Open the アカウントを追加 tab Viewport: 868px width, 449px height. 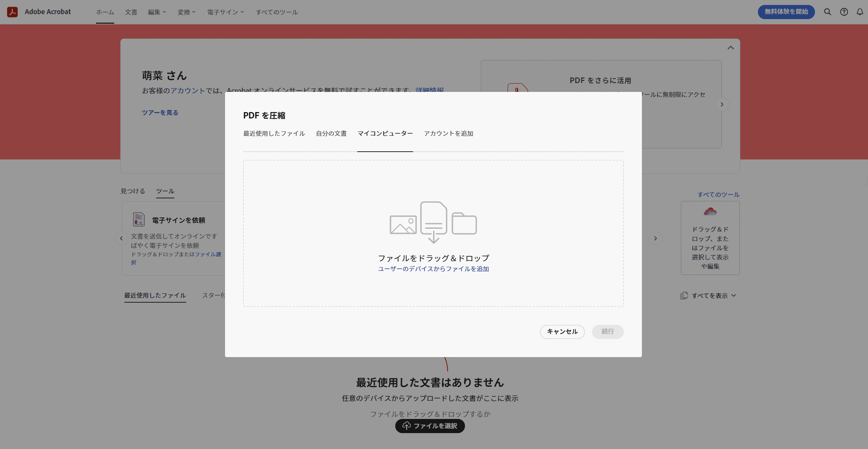coord(448,133)
